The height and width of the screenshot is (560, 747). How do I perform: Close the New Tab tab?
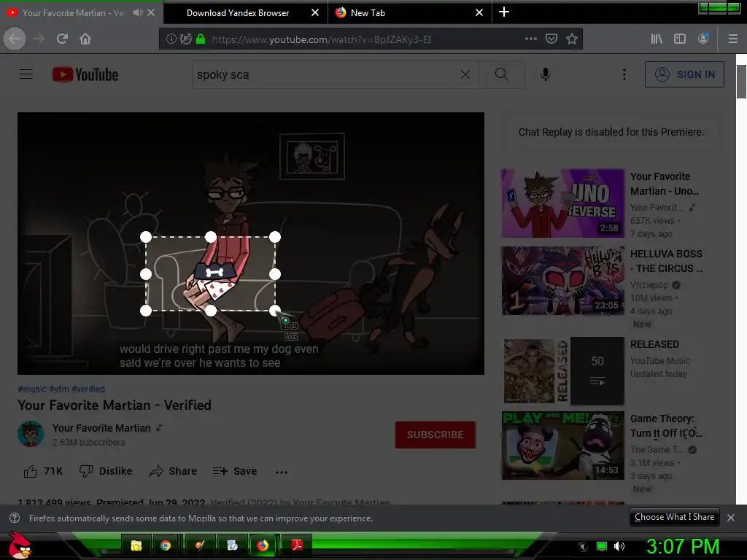click(479, 13)
